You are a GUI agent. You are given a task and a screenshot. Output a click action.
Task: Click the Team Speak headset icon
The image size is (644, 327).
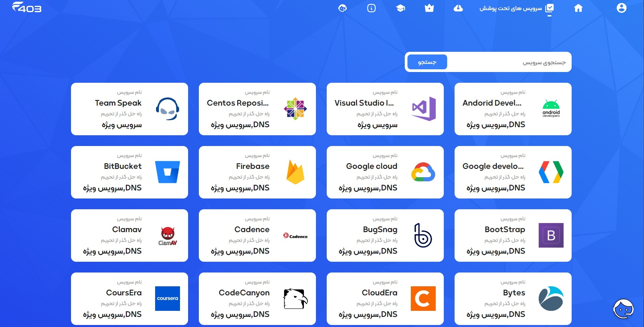pos(168,109)
